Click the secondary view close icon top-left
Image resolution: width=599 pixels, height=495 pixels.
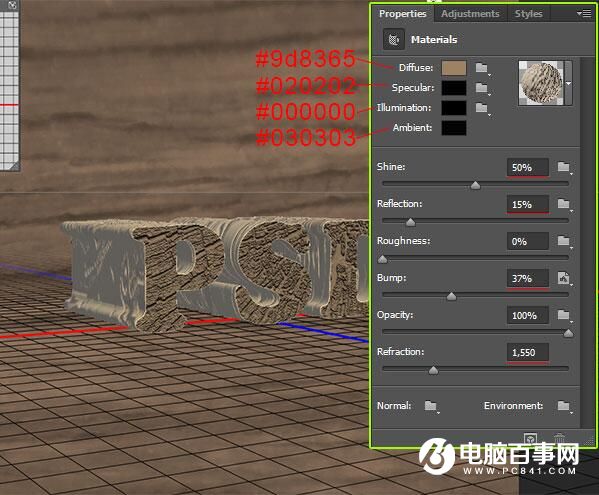(x=13, y=5)
